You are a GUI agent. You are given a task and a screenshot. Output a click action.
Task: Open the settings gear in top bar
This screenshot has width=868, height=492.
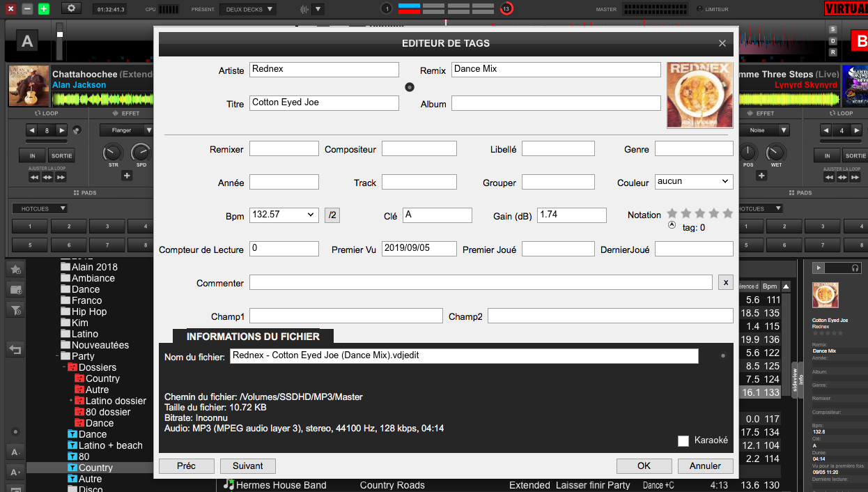pos(72,8)
